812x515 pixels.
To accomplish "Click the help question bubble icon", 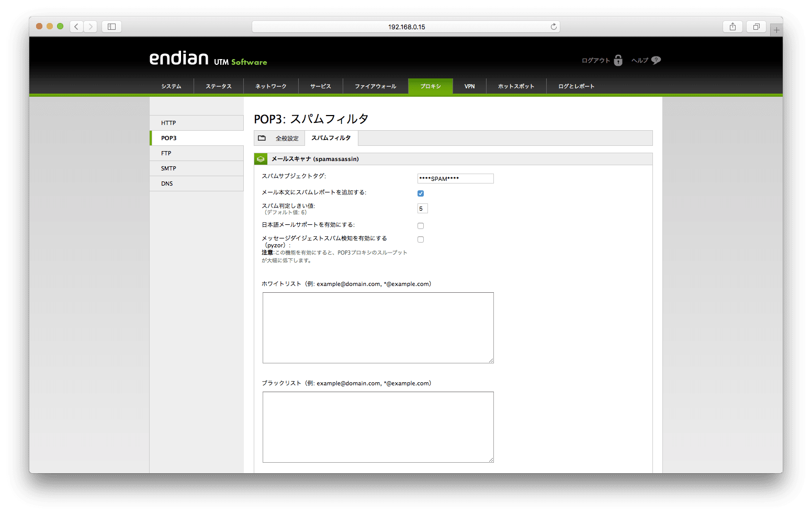I will click(656, 60).
